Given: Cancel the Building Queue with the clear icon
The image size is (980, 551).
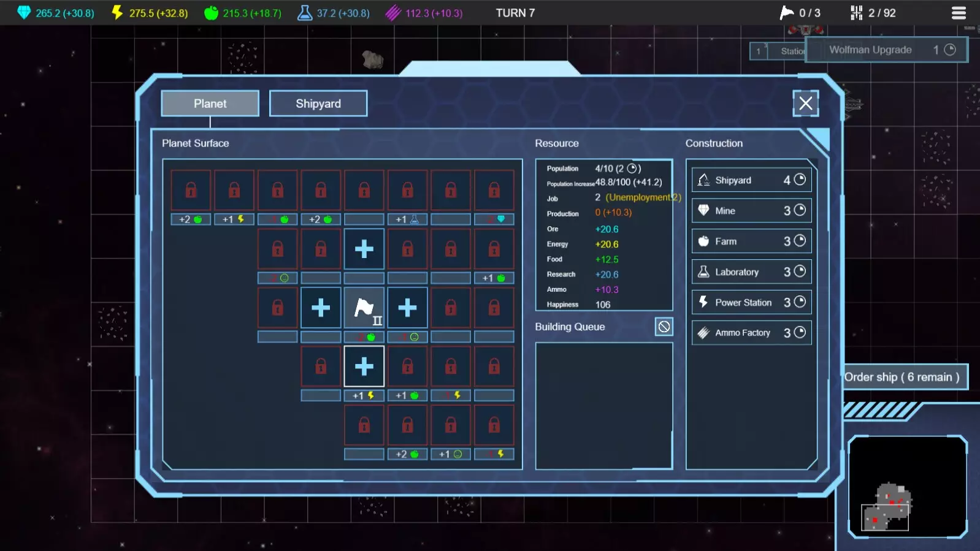Looking at the screenshot, I should click(x=664, y=327).
